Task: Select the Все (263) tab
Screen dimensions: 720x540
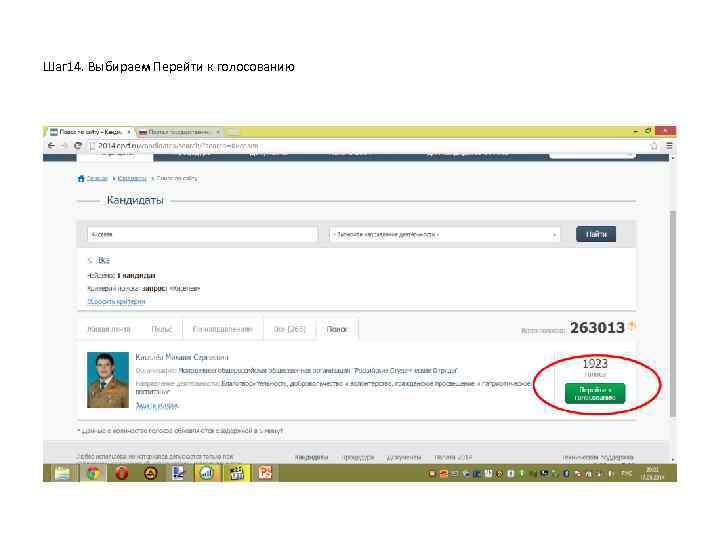Action: 289,329
